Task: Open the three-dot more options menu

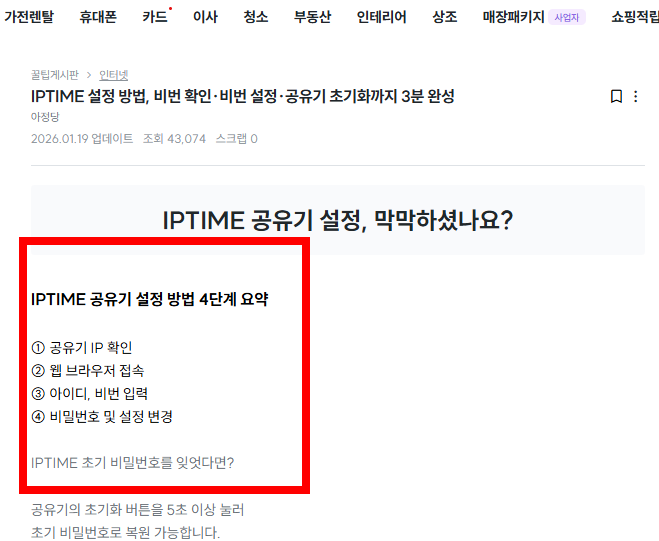Action: 635,96
